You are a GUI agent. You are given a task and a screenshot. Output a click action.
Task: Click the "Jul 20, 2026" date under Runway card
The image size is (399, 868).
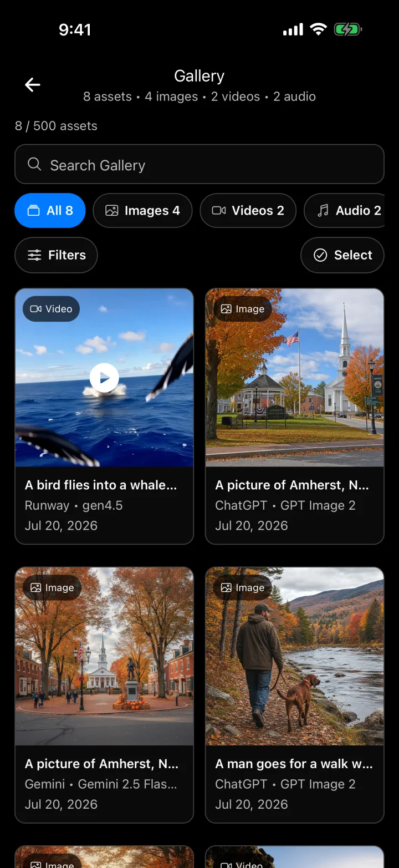[x=61, y=526]
